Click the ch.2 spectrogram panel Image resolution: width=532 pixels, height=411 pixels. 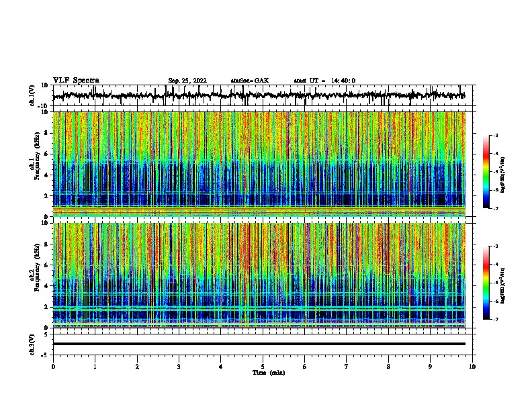259,275
